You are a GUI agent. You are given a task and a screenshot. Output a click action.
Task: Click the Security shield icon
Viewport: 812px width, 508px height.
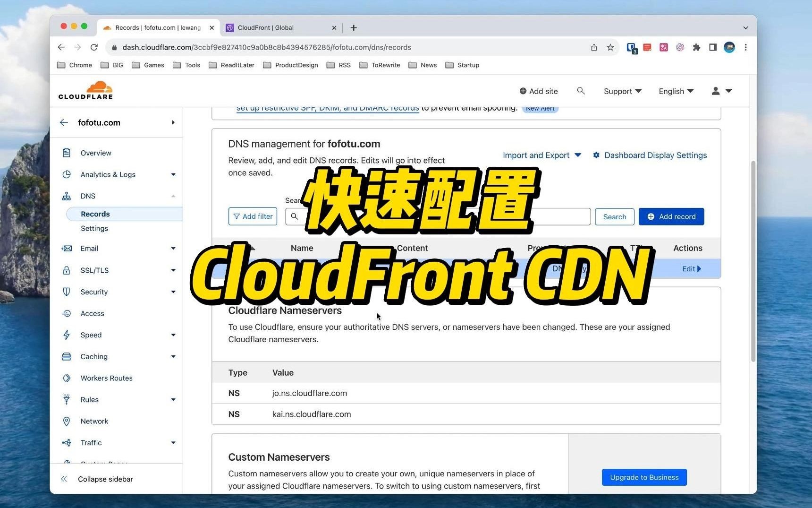point(67,292)
